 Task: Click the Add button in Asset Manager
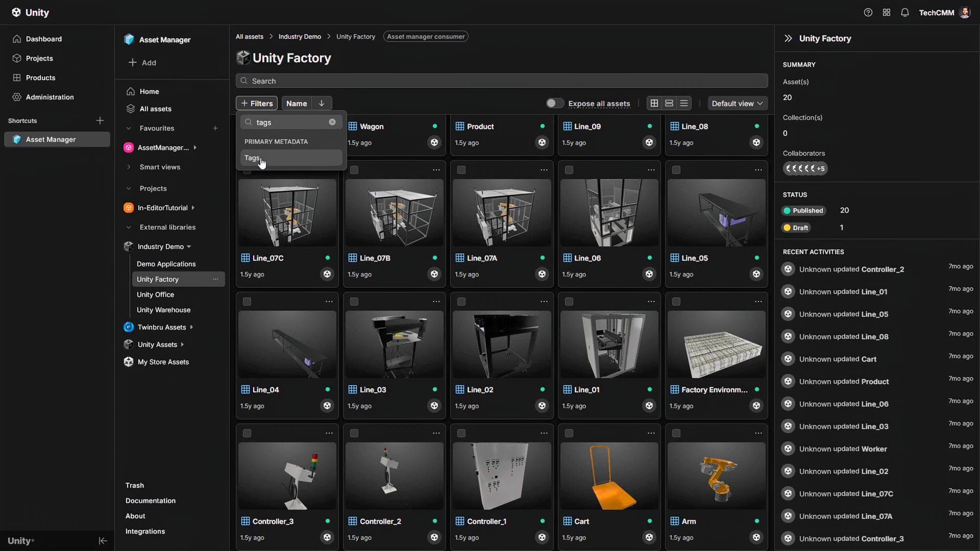pyautogui.click(x=142, y=62)
